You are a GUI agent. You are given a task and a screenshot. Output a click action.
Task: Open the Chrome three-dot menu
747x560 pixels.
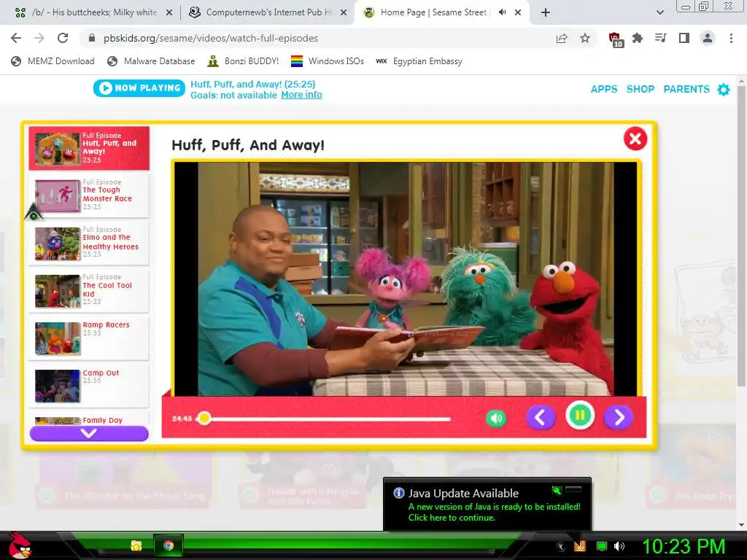[x=731, y=38]
